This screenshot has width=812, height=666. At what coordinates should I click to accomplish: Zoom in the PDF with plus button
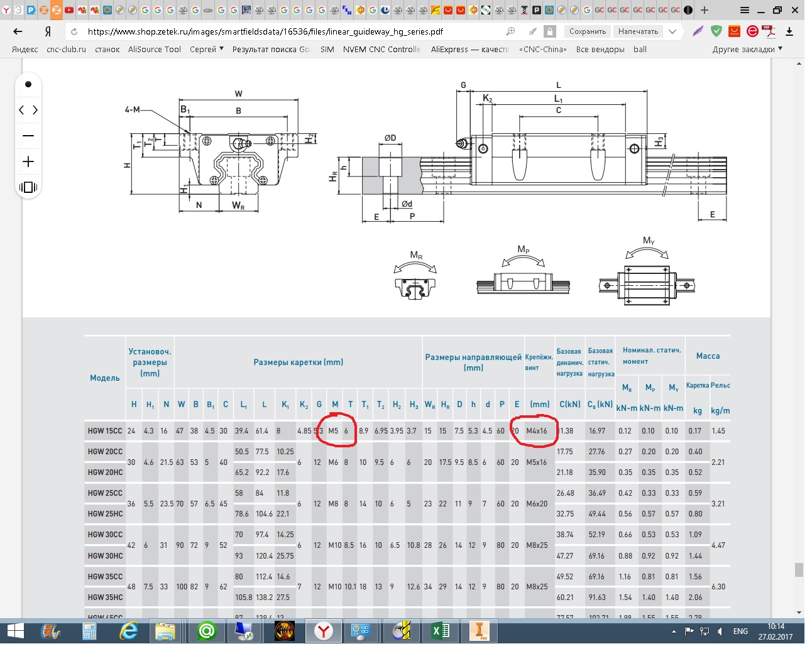[28, 162]
